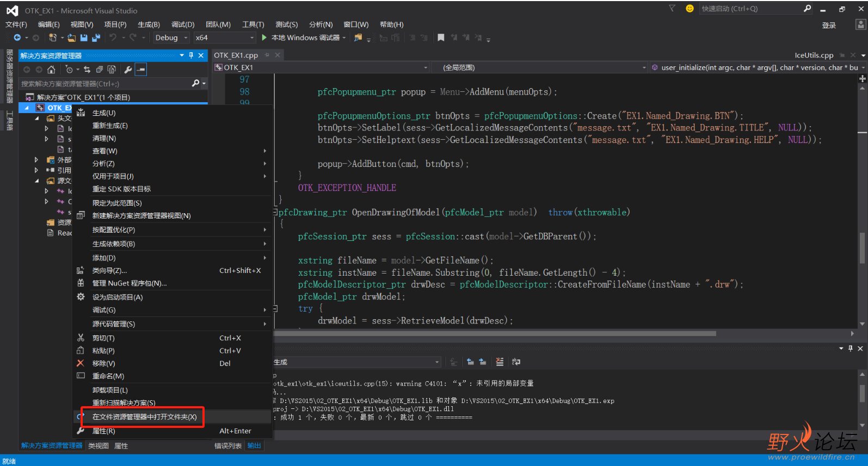Click the editor horizontal scrollbar

click(495, 333)
